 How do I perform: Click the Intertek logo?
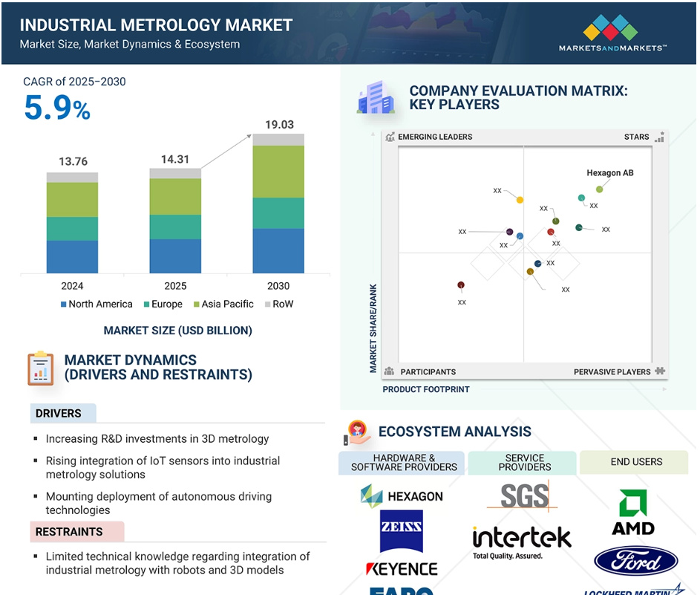(x=522, y=542)
